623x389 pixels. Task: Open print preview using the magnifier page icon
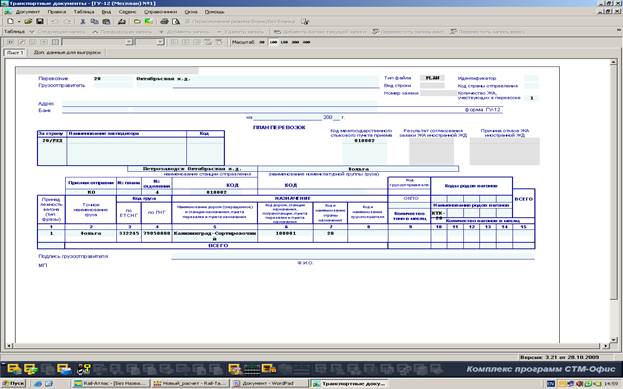[x=176, y=21]
